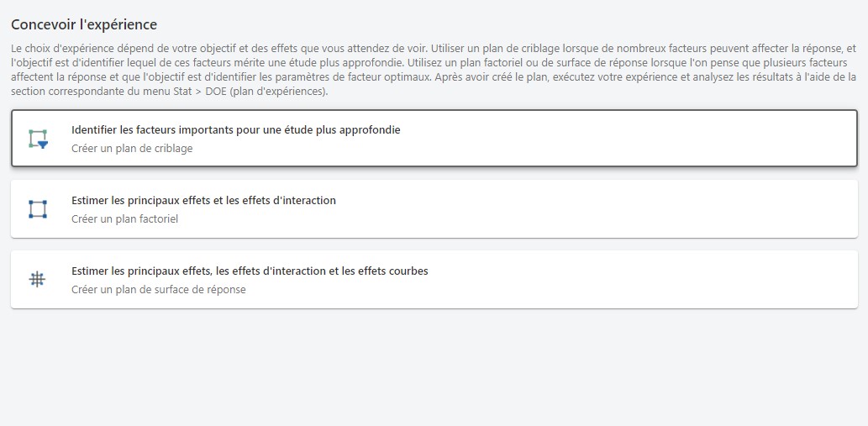This screenshot has width=868, height=426.
Task: Click blank space right of the page heading
Action: [x=504, y=25]
